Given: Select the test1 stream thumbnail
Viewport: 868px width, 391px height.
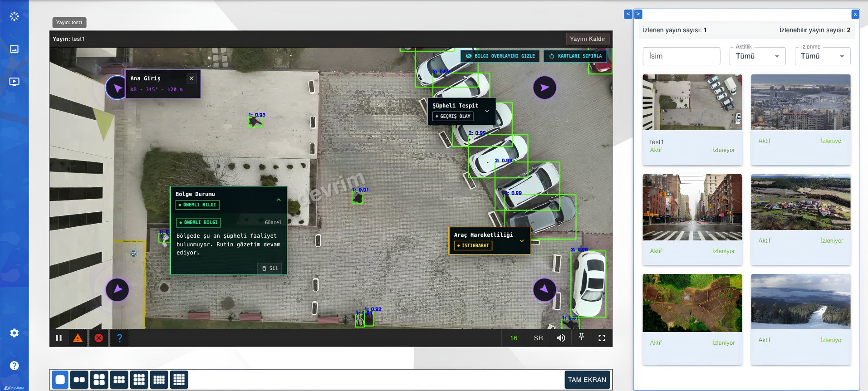Looking at the screenshot, I should click(x=692, y=103).
